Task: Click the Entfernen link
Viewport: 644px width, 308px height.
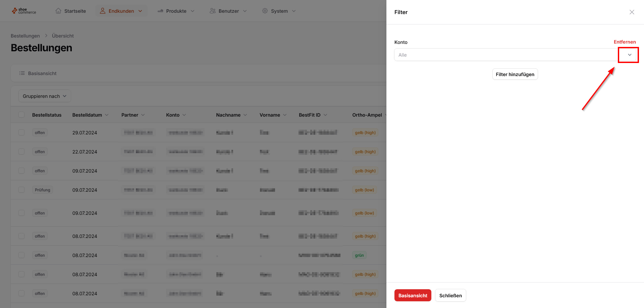Action: [625, 42]
